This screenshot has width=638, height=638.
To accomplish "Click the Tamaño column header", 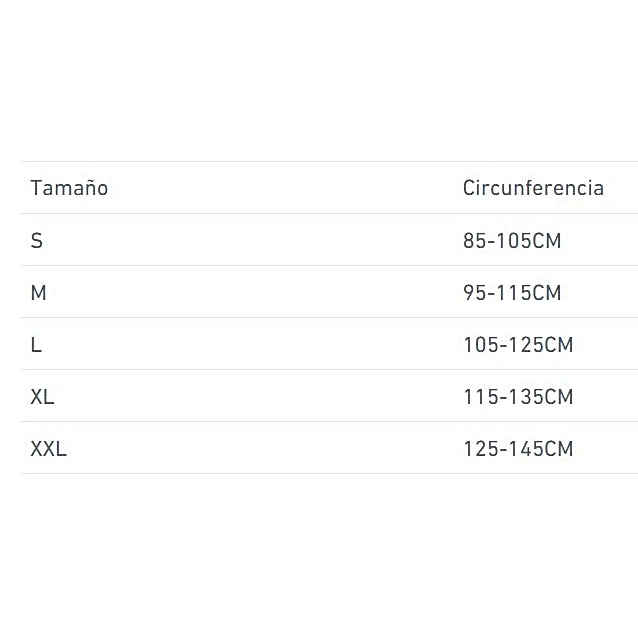I will pos(69,188).
